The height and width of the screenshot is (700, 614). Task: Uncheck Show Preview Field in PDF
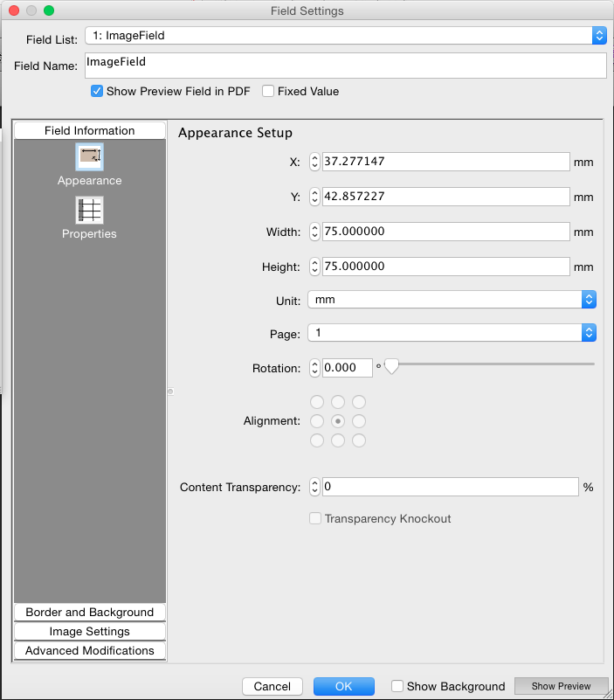[x=97, y=91]
